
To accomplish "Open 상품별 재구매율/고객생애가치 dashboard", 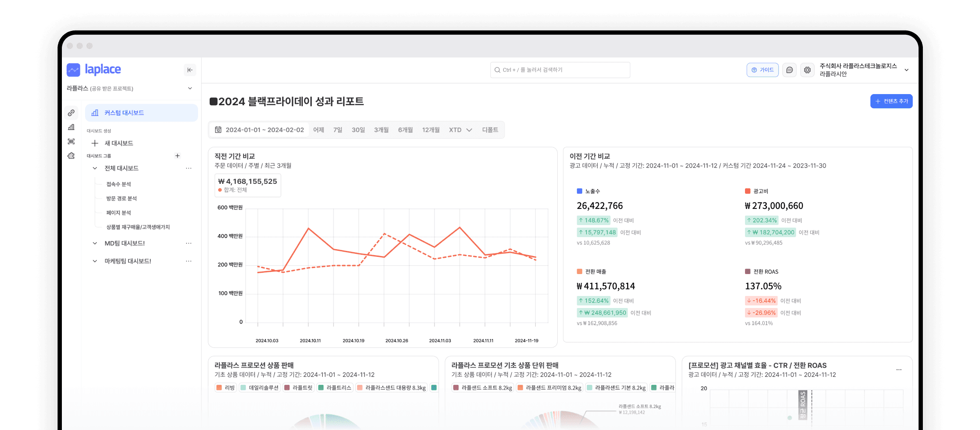I will click(138, 227).
